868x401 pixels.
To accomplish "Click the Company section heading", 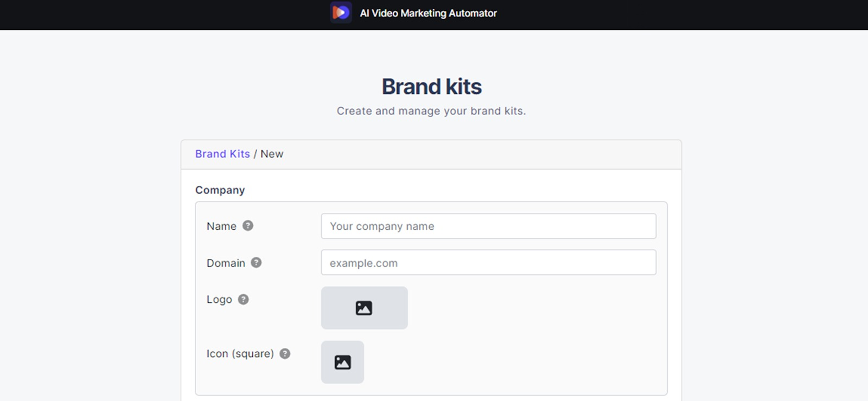I will point(220,190).
